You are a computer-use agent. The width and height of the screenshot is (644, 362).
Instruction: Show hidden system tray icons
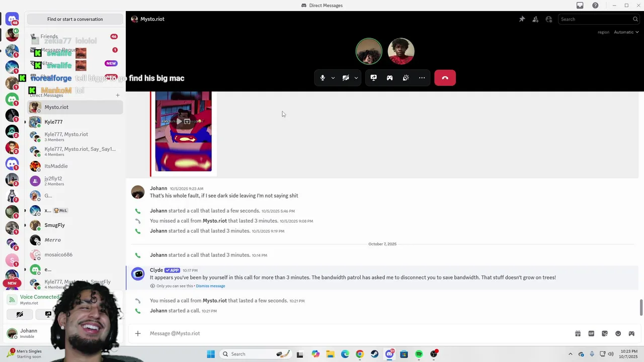(x=570, y=354)
